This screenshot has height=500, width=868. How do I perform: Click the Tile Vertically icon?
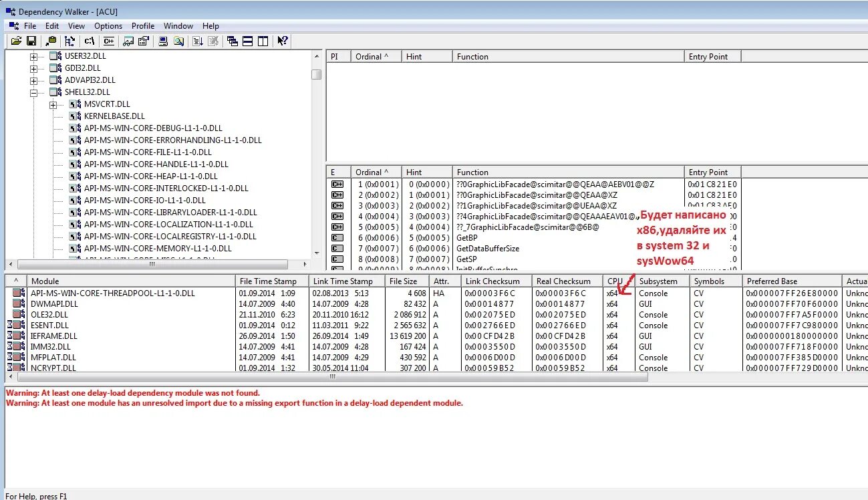263,41
